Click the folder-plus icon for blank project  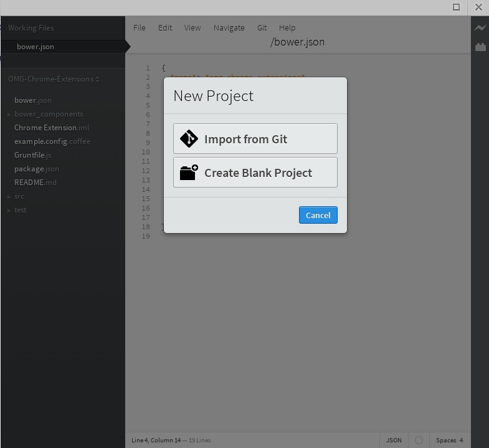pyautogui.click(x=189, y=173)
